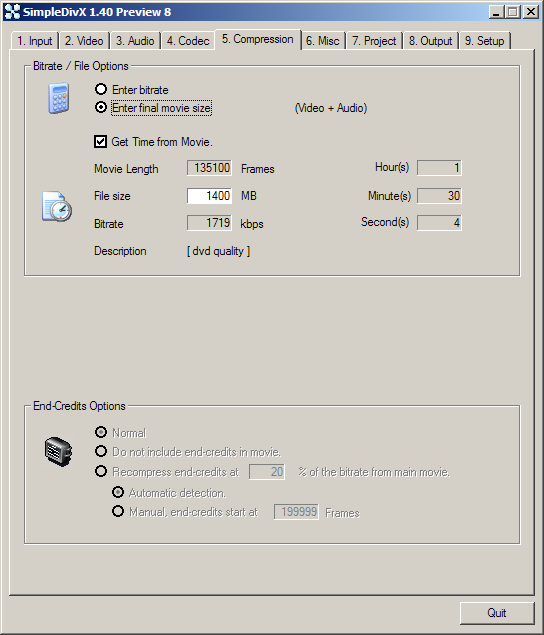Image resolution: width=544 pixels, height=635 pixels.
Task: Close the SimpleDivX window
Action: tap(531, 12)
